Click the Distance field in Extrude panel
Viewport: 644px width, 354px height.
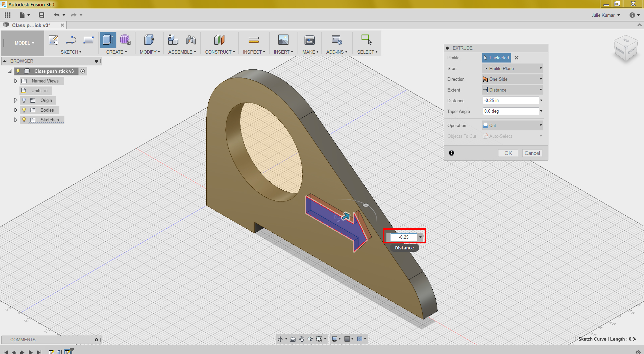[511, 101]
